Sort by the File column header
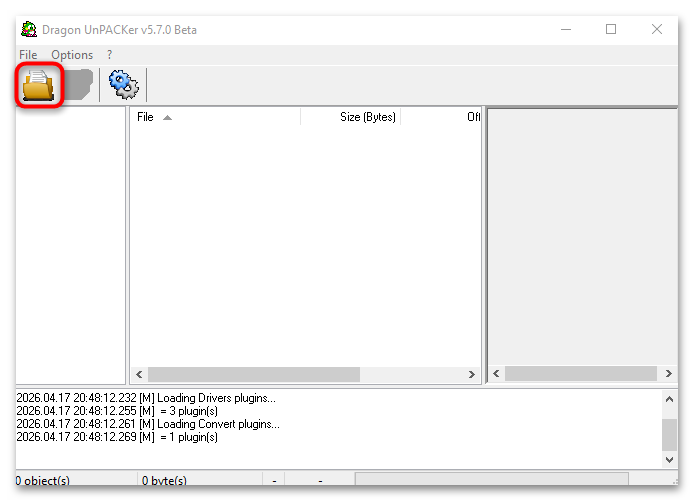 215,117
